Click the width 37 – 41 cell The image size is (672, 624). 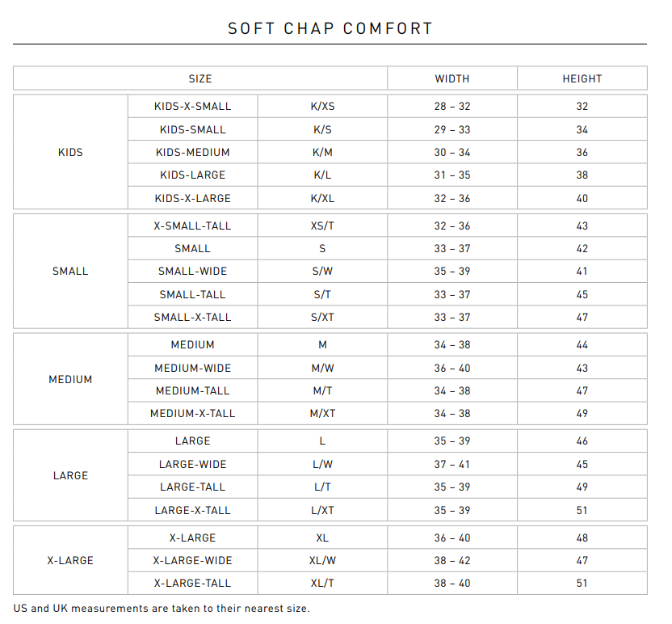pos(452,464)
